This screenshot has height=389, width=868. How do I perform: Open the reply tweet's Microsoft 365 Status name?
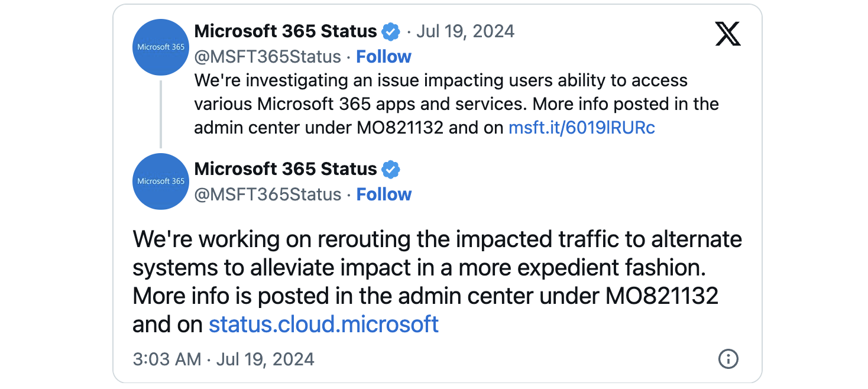tap(286, 169)
